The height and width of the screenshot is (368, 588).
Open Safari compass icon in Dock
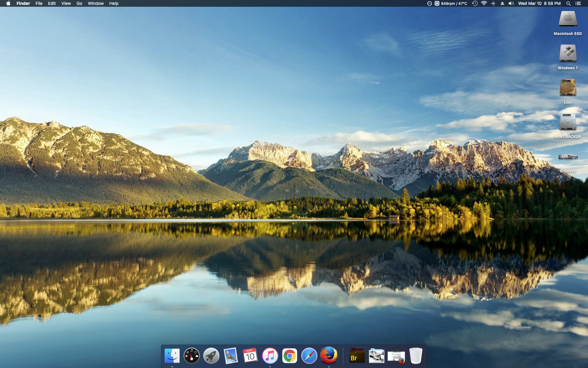tap(309, 356)
